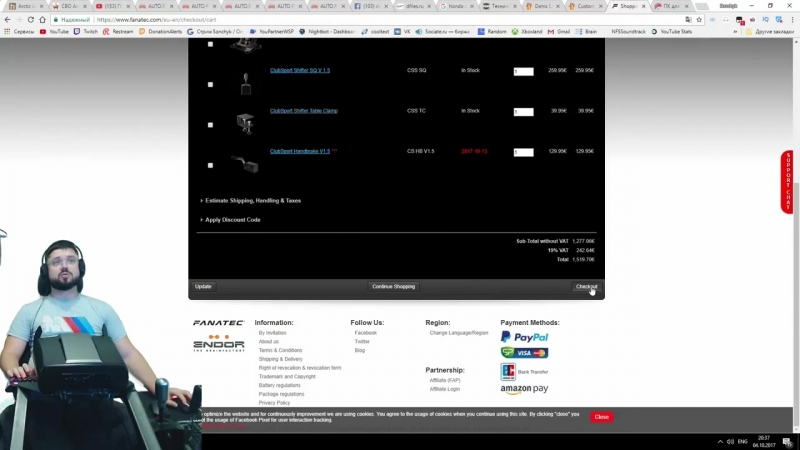Image resolution: width=800 pixels, height=450 pixels.
Task: Click the Endor footer logo
Action: coord(218,343)
